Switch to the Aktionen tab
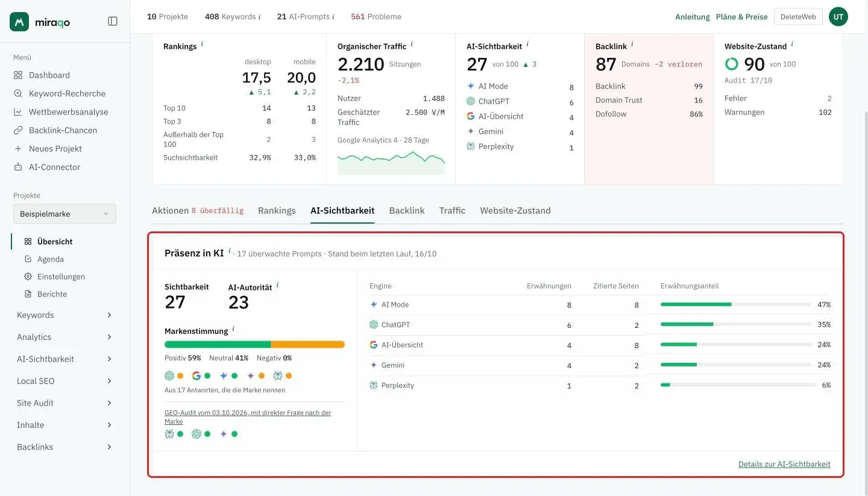 [x=198, y=211]
